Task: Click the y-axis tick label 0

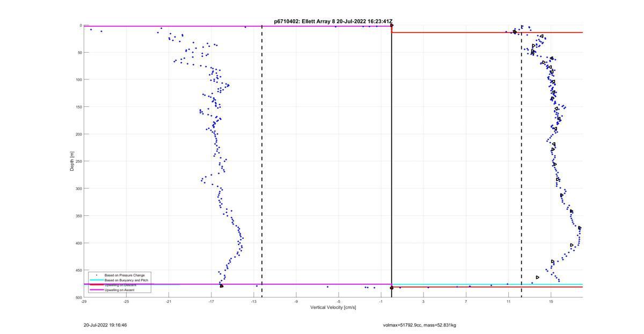Action: [80, 25]
